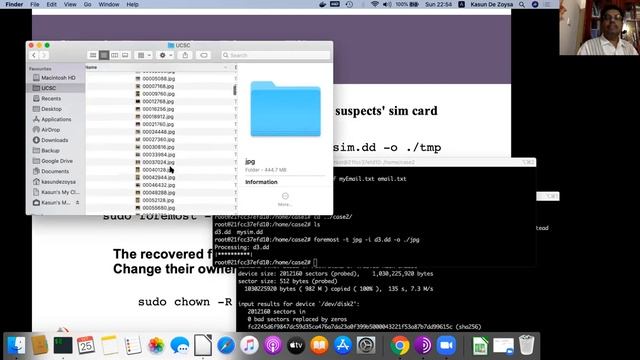The image size is (640, 360).
Task: Open Messages from the Dock
Action: 180,345
